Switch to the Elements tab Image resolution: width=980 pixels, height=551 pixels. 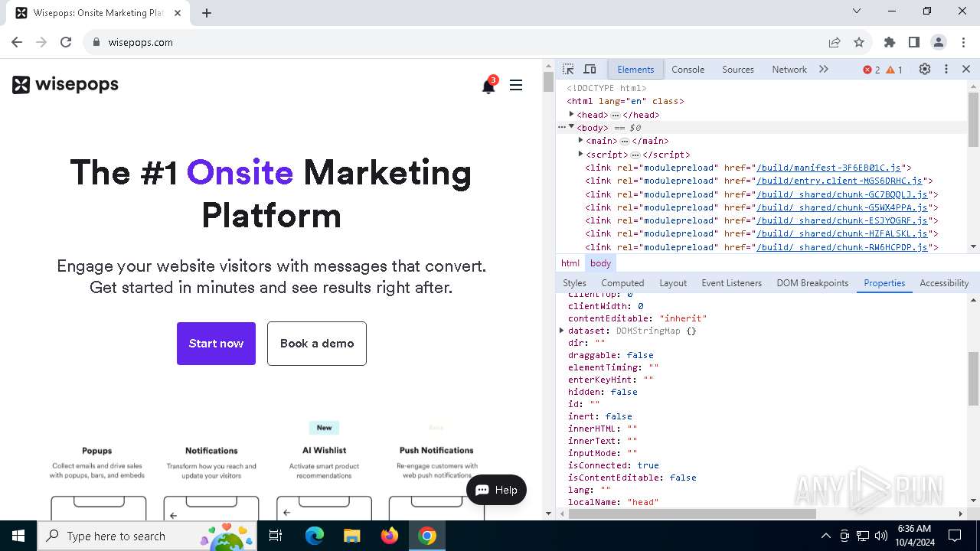pos(635,69)
